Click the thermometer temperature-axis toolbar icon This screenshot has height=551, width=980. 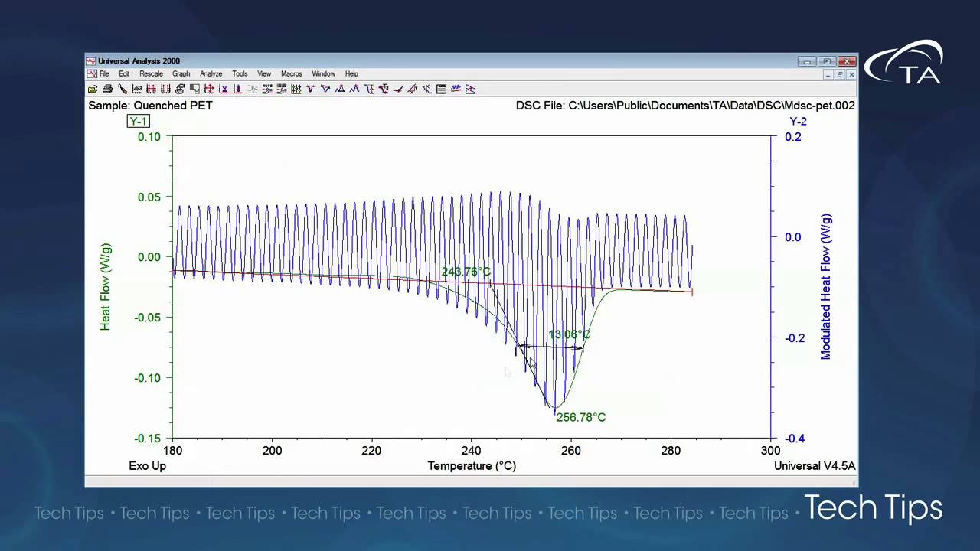click(237, 90)
